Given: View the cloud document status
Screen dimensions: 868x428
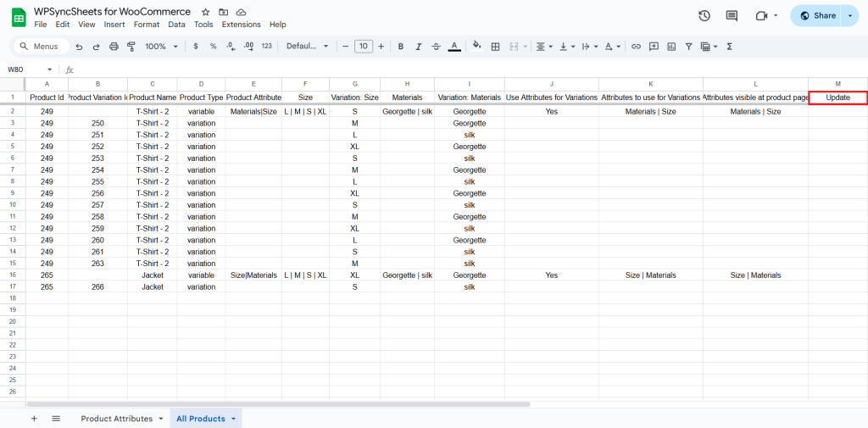Looking at the screenshot, I should pos(241,12).
